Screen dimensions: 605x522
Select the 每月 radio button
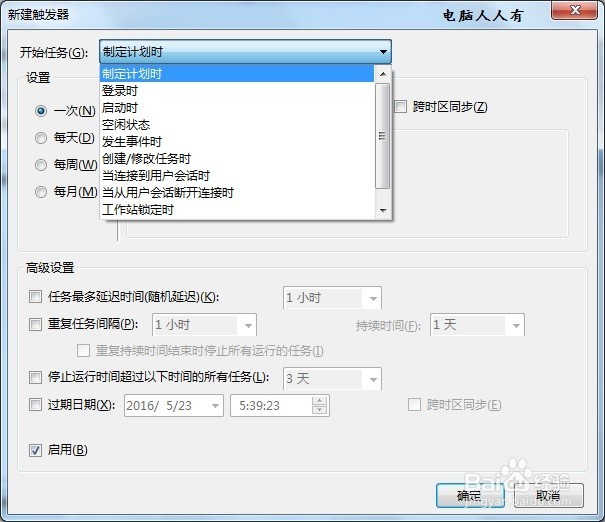[41, 192]
